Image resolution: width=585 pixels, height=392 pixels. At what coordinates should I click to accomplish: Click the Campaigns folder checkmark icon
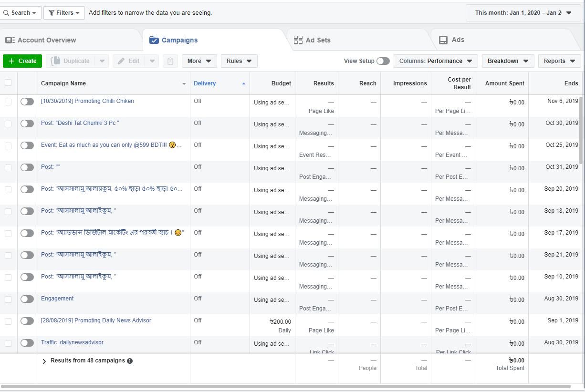(x=154, y=40)
